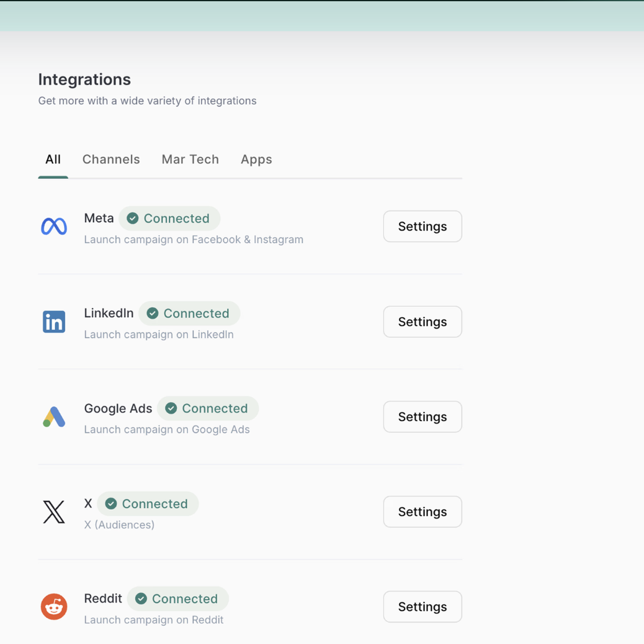Click 'Launch campaign on Facebook & Instagram' text

194,240
